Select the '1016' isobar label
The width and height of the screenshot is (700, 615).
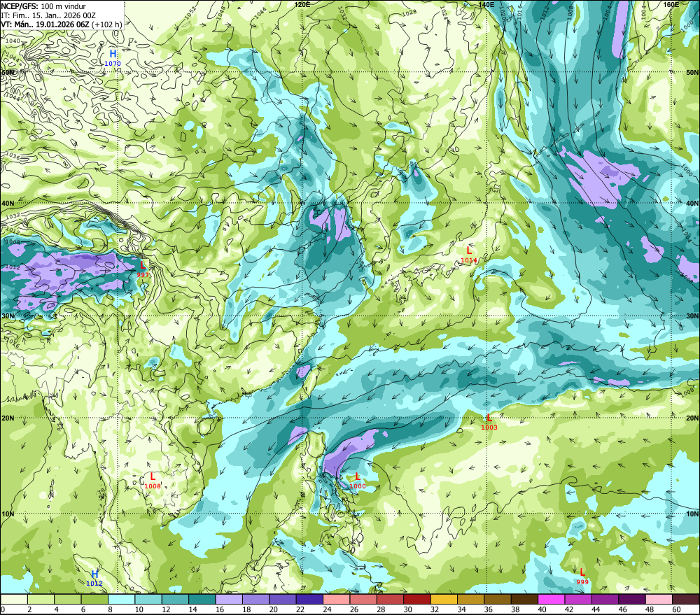(x=519, y=12)
